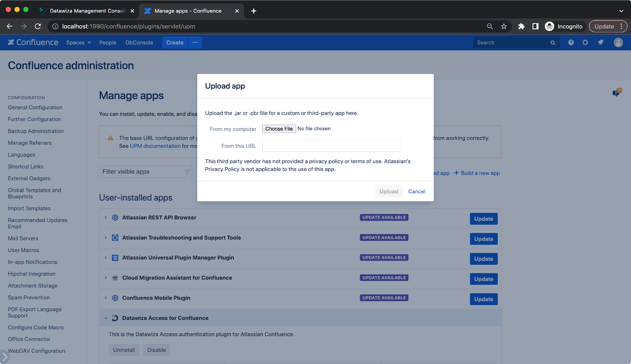Screen dimensions: 631x364
Task: Open the administration gear icon
Action: [x=585, y=42]
